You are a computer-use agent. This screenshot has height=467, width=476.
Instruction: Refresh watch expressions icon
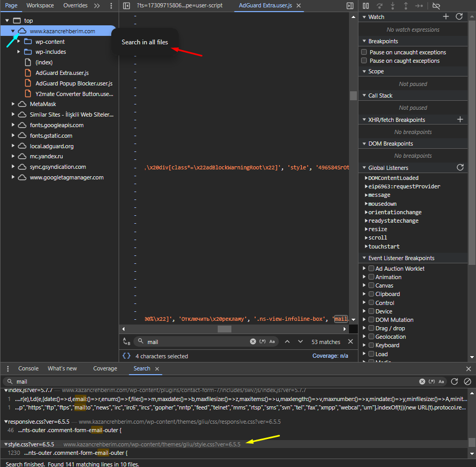459,17
